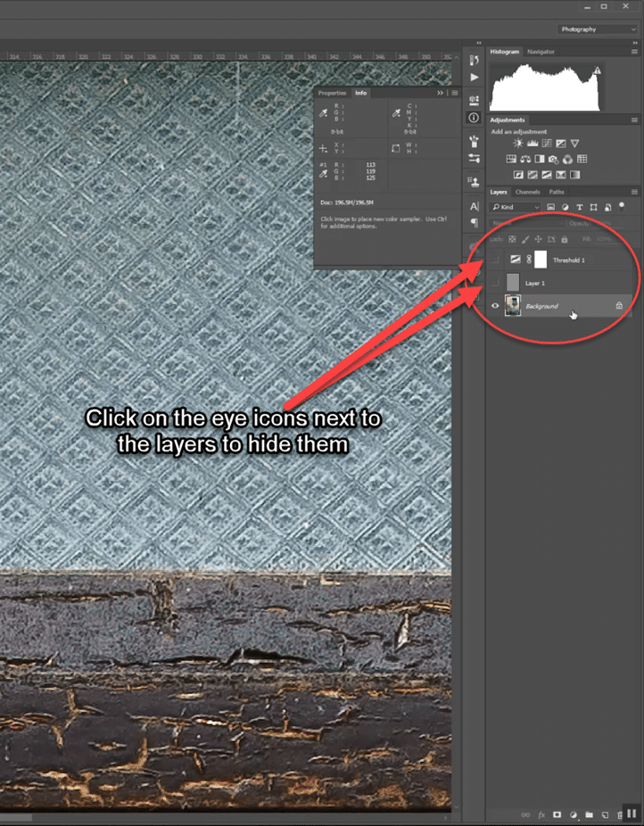Add a Black & White adjustment
This screenshot has width=644, height=826.
(540, 159)
